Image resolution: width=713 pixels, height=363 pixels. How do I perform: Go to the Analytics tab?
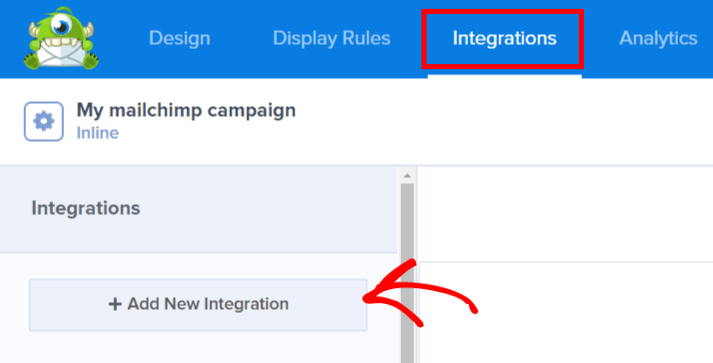(x=658, y=38)
